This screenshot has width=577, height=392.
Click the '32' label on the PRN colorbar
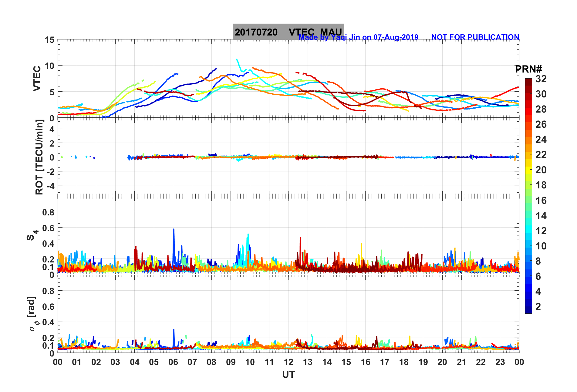coord(541,79)
